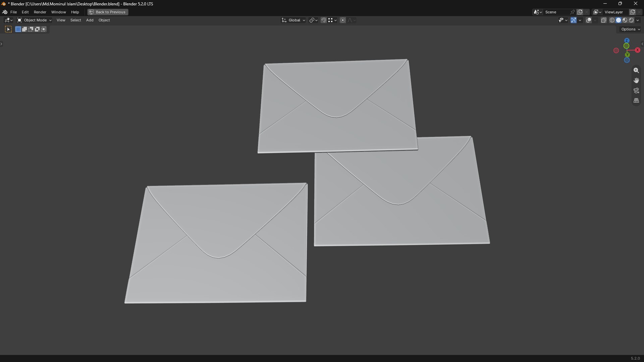Create a new scene with the duplicate icon
This screenshot has width=644, height=362.
click(x=580, y=12)
